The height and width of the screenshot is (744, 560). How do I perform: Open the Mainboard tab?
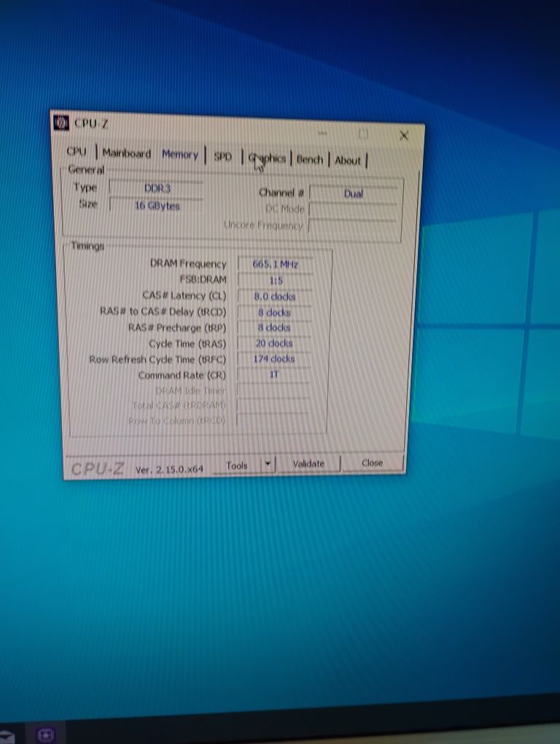127,152
